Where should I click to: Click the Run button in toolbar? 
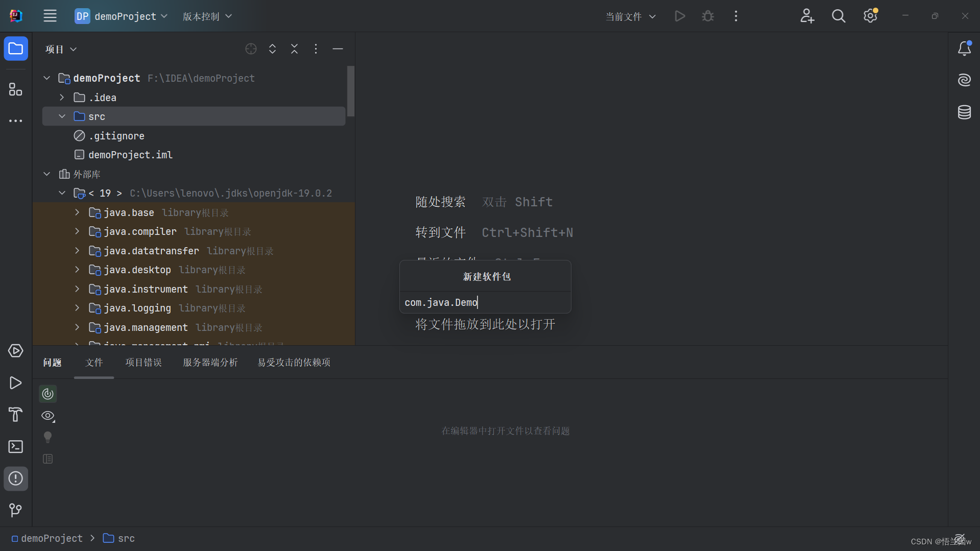(x=680, y=16)
